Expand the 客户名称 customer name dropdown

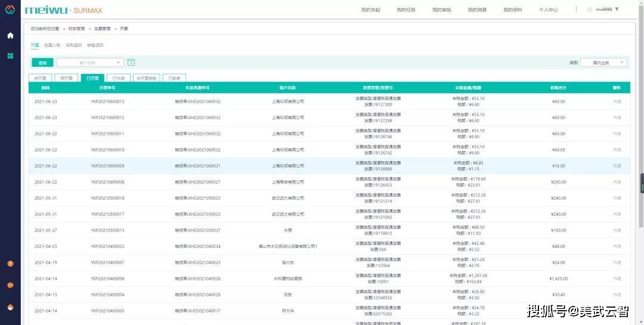[x=90, y=62]
